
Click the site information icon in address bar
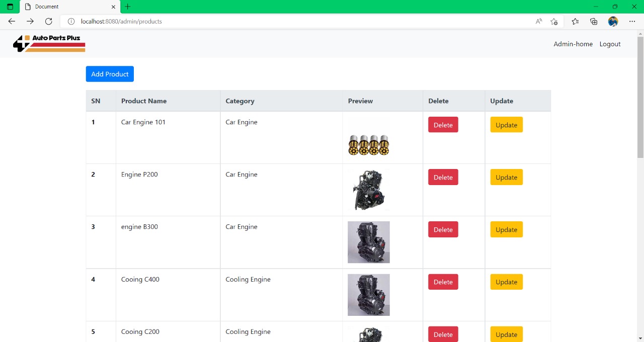[x=71, y=21]
